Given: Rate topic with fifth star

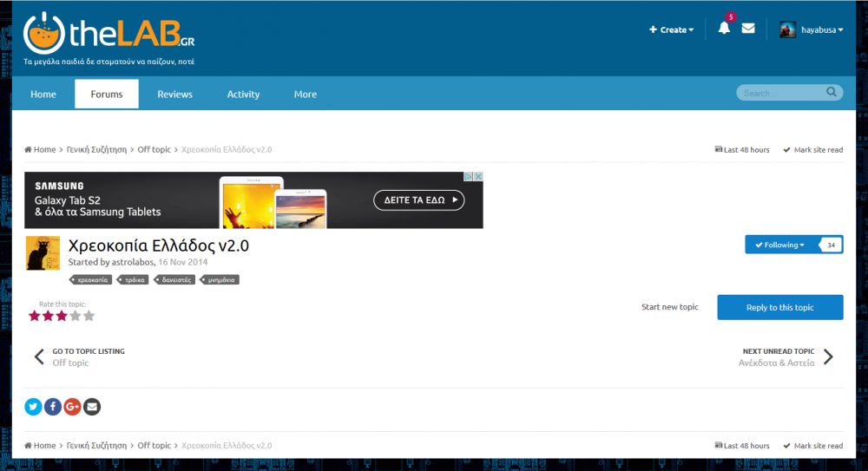Looking at the screenshot, I should tap(89, 316).
